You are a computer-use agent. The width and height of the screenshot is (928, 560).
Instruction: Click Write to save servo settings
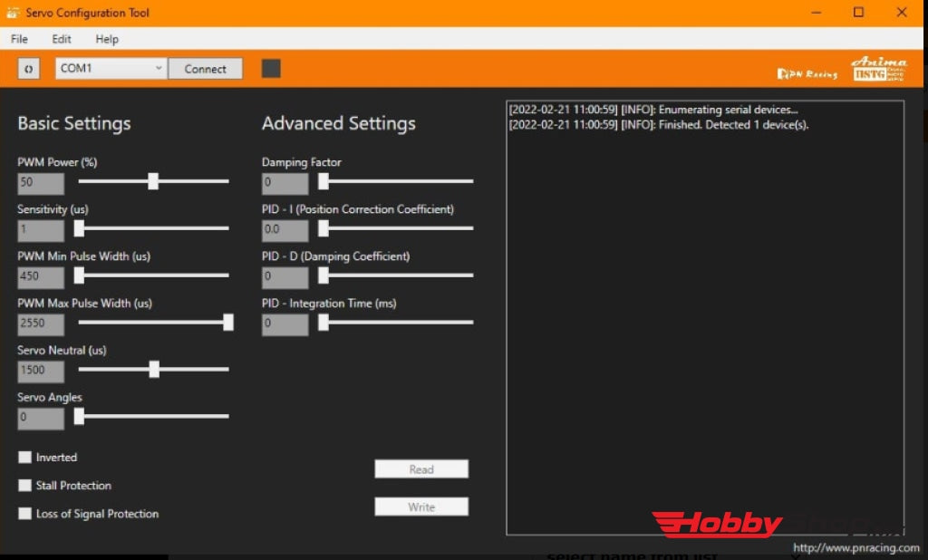[x=420, y=506]
